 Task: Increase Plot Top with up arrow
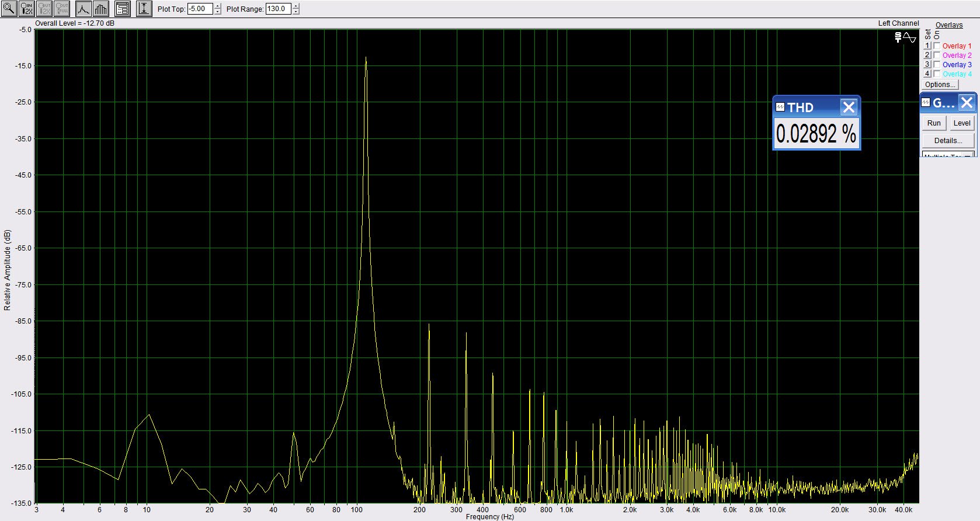218,6
